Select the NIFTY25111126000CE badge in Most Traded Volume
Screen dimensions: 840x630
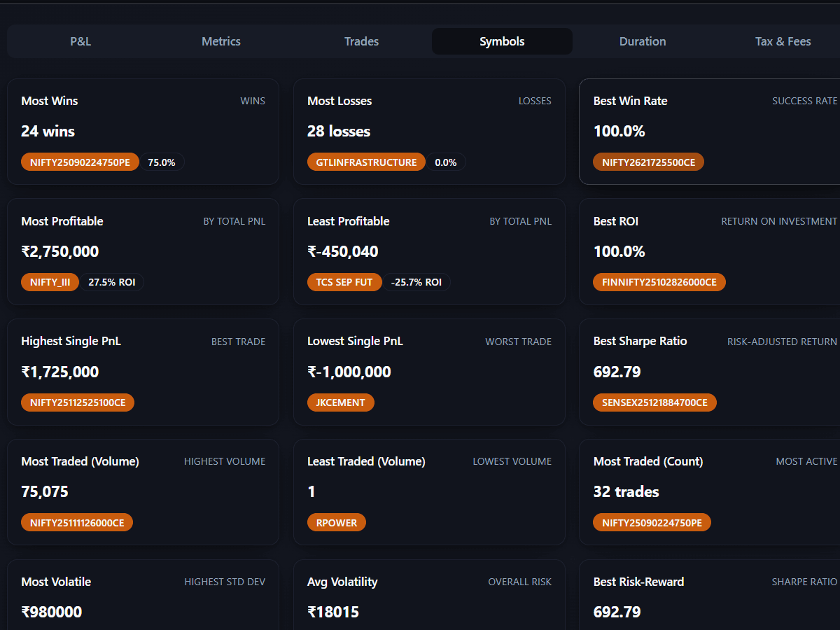tap(77, 522)
